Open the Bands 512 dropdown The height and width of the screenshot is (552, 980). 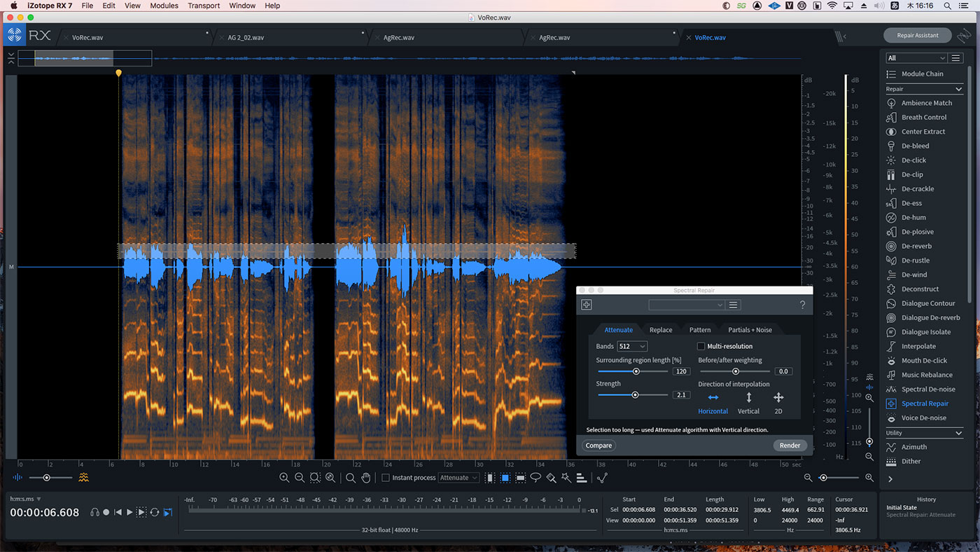[x=632, y=346]
